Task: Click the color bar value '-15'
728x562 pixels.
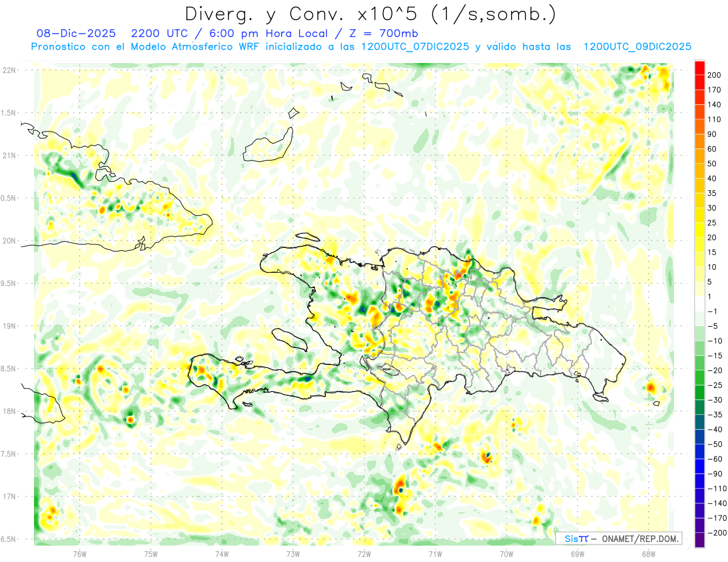Action: click(716, 356)
